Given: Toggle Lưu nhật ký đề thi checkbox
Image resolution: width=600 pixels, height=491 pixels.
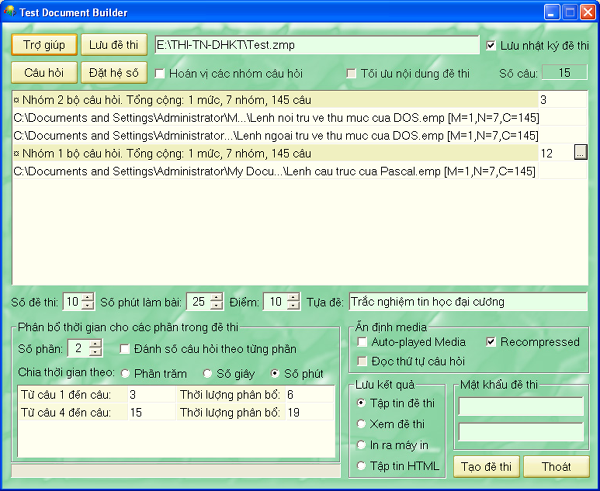Looking at the screenshot, I should [491, 46].
